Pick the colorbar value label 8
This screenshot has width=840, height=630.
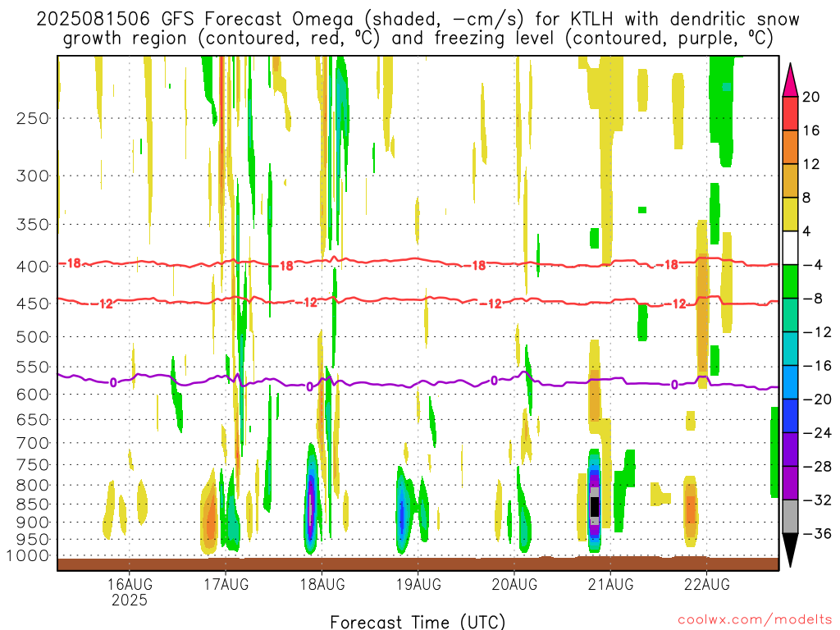point(807,199)
